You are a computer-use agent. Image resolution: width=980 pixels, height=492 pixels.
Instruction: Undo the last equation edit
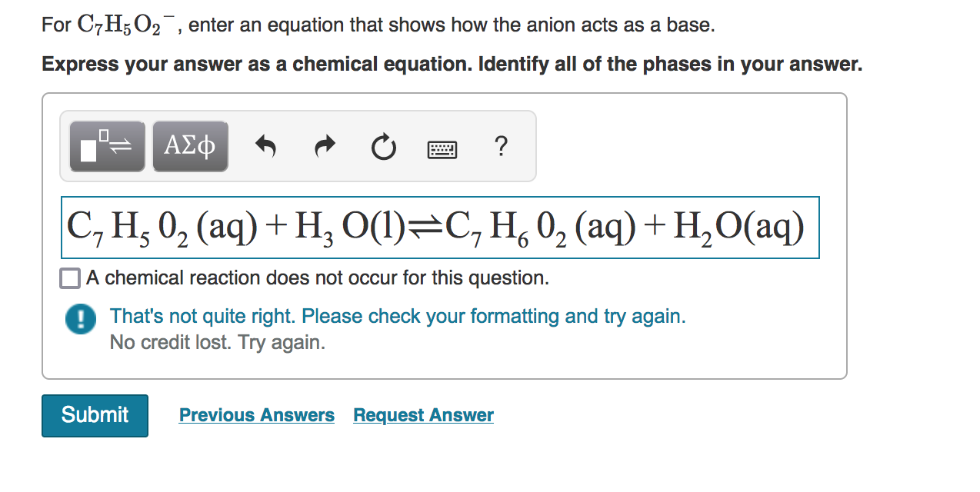point(265,146)
